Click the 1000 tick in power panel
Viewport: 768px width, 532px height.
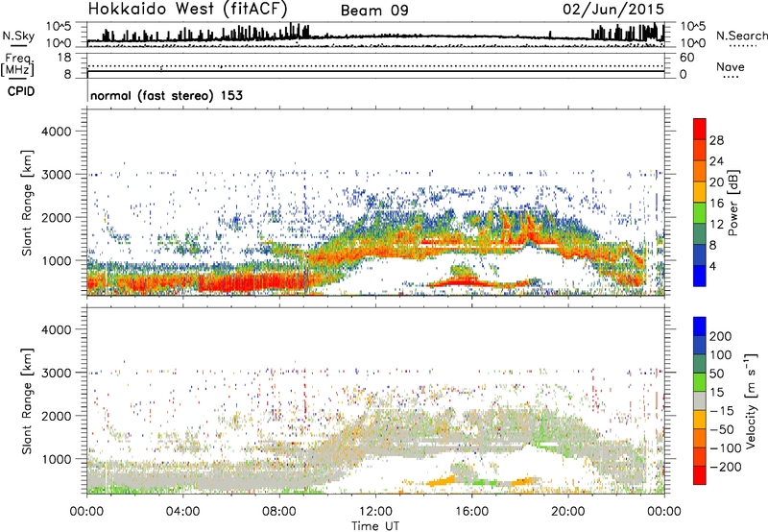tap(56, 260)
